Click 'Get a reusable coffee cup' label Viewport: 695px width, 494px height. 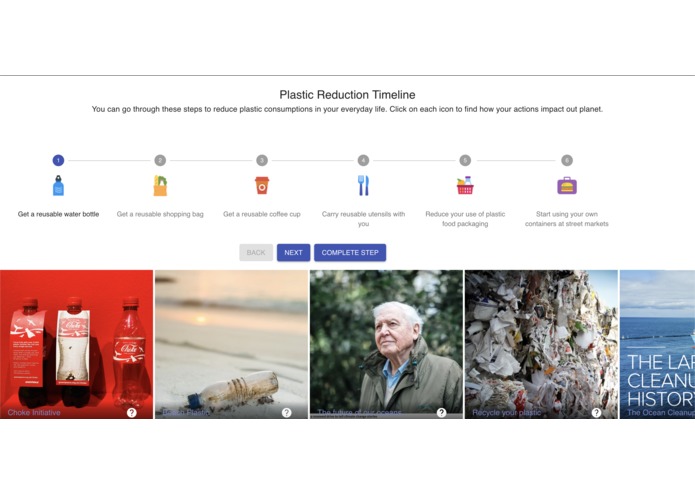[x=262, y=214]
